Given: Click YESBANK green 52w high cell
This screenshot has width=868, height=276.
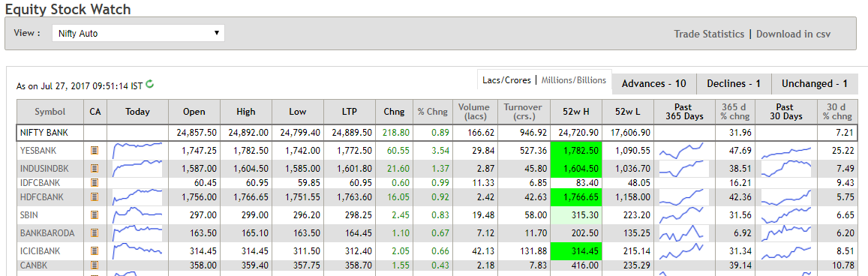Looking at the screenshot, I should pyautogui.click(x=575, y=151).
